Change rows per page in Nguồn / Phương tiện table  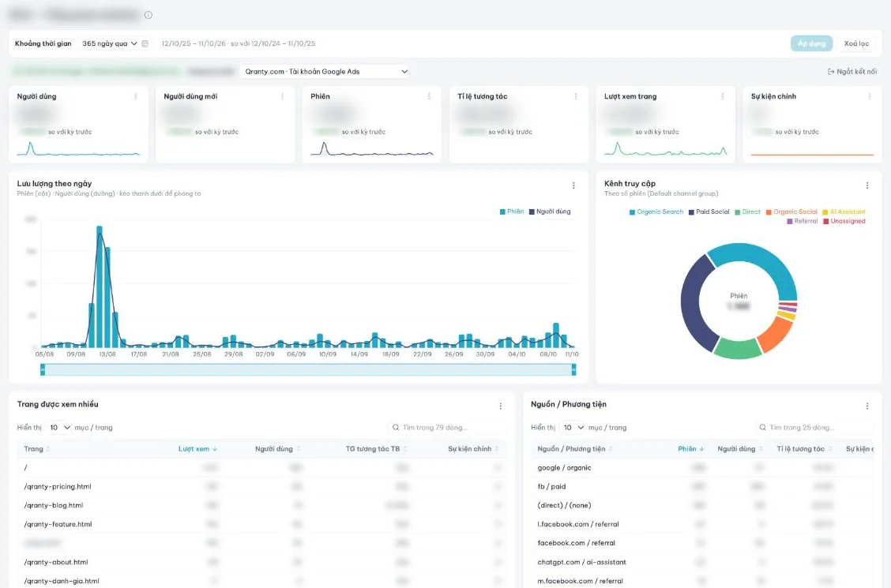(573, 427)
